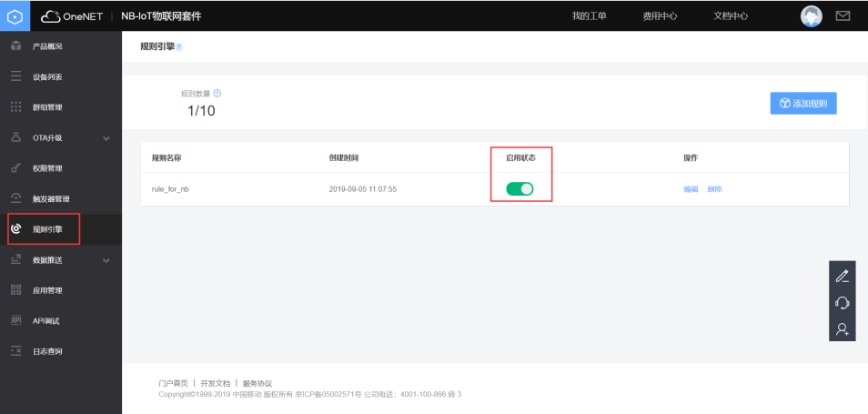
Task: Click 编辑 link for rule_for_nb
Action: click(691, 189)
